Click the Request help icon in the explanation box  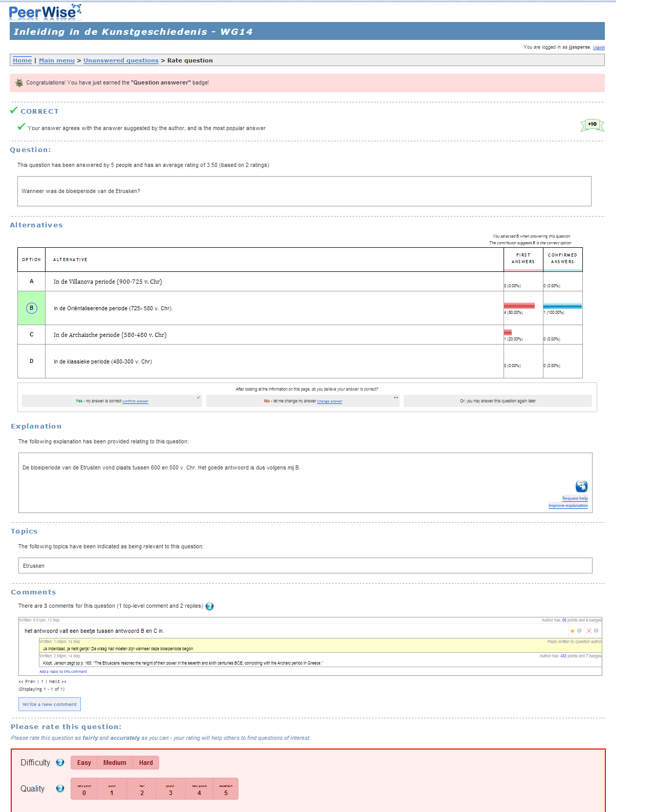[581, 486]
